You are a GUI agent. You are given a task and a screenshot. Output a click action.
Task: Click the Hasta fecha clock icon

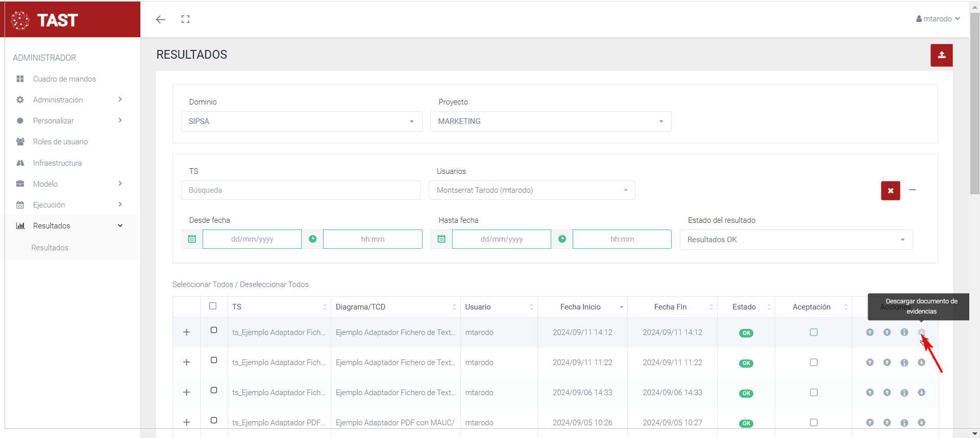point(562,239)
